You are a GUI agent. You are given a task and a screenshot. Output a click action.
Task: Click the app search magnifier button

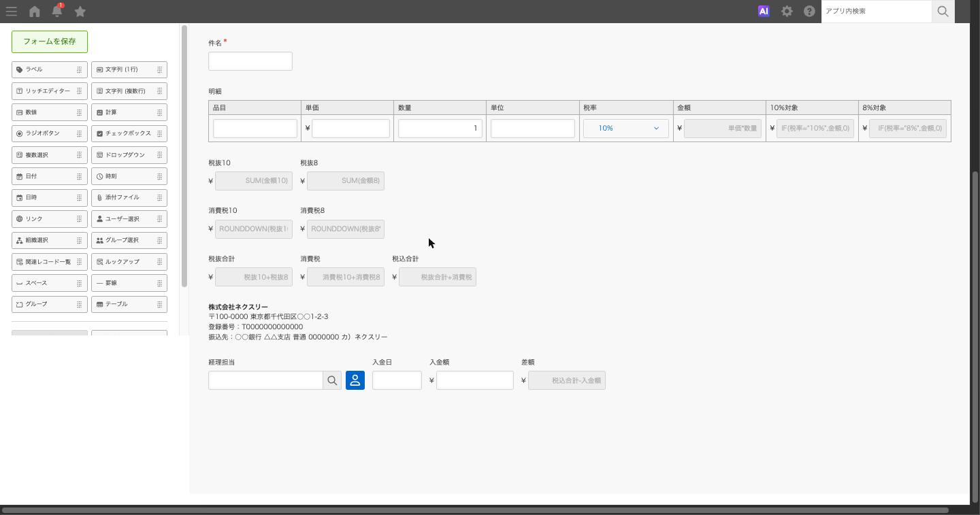pos(943,12)
